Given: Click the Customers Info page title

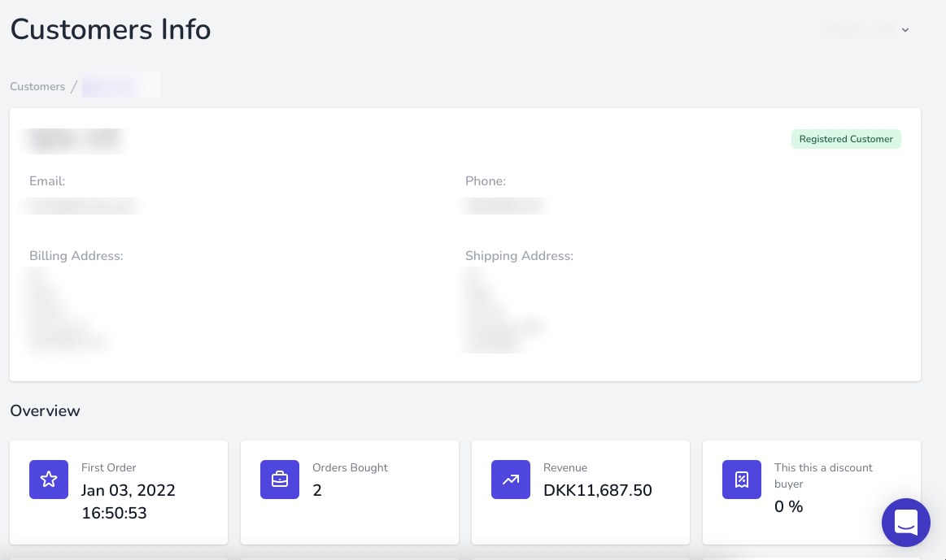Looking at the screenshot, I should point(111,30).
